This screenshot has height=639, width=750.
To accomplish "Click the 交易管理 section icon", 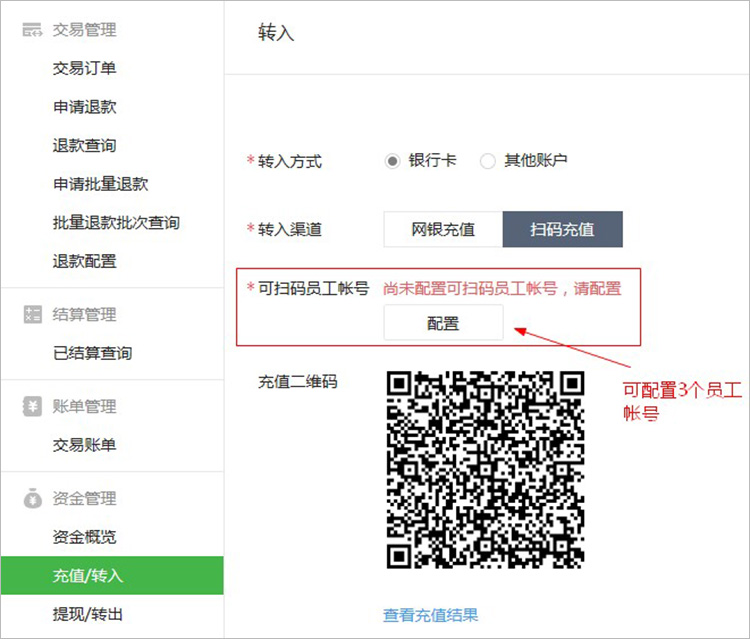I will point(32,30).
